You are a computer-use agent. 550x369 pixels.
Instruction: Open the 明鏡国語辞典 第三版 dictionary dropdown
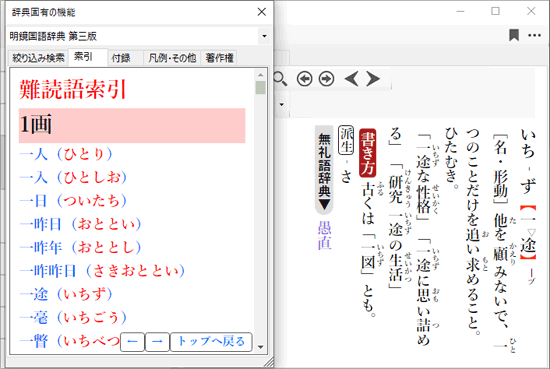pyautogui.click(x=264, y=36)
